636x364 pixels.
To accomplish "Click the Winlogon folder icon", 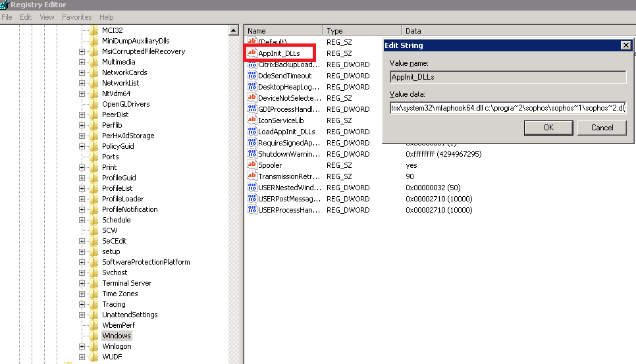I will pyautogui.click(x=93, y=346).
